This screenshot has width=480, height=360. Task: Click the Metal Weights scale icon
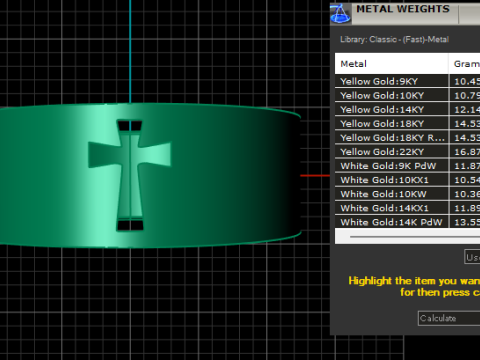pyautogui.click(x=340, y=14)
